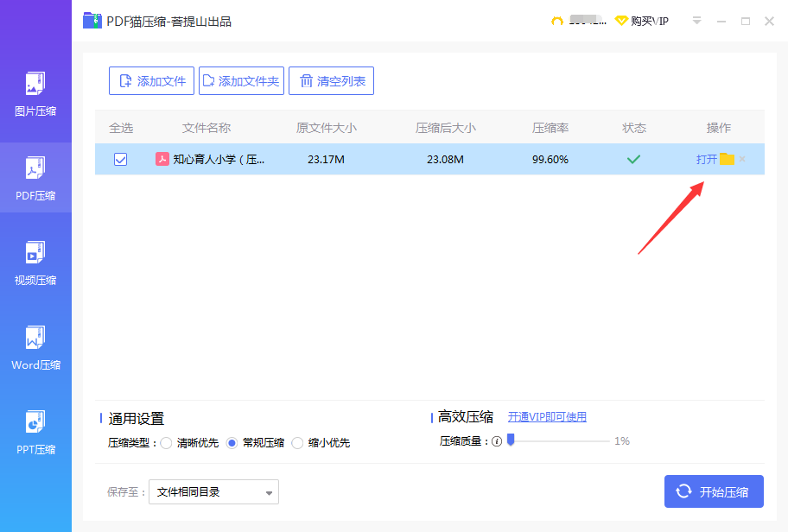
Task: Select the 常规压缩 radio option
Action: coord(232,442)
